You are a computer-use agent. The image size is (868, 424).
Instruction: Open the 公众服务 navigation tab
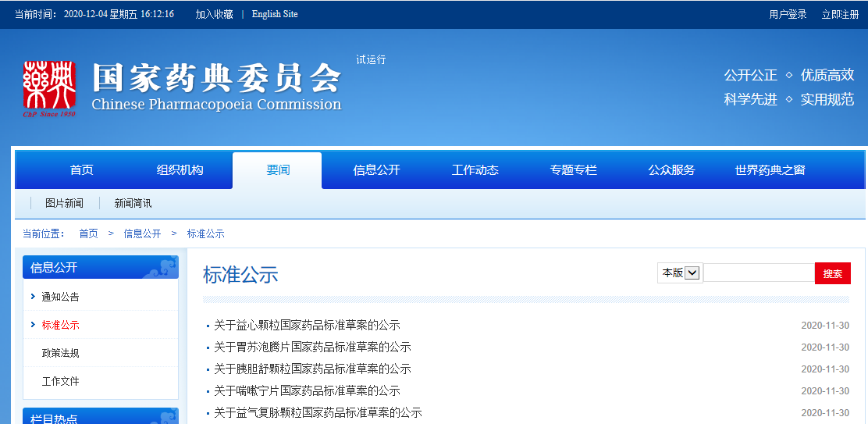(x=671, y=170)
